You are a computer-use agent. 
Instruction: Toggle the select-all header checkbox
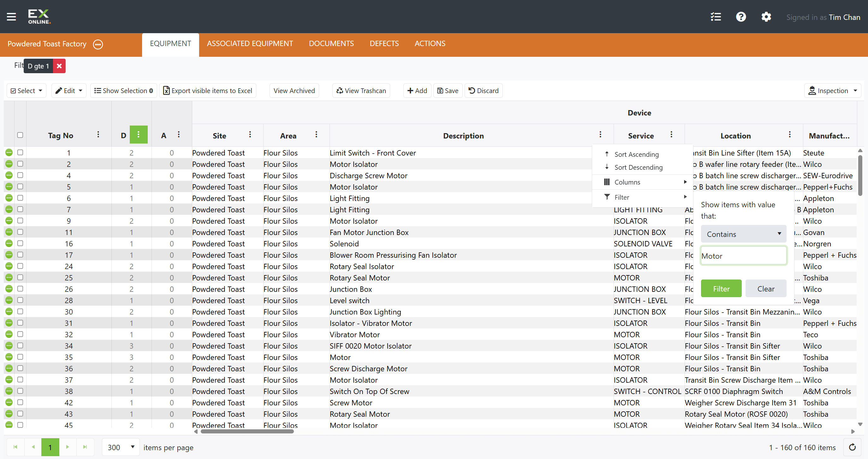[20, 135]
